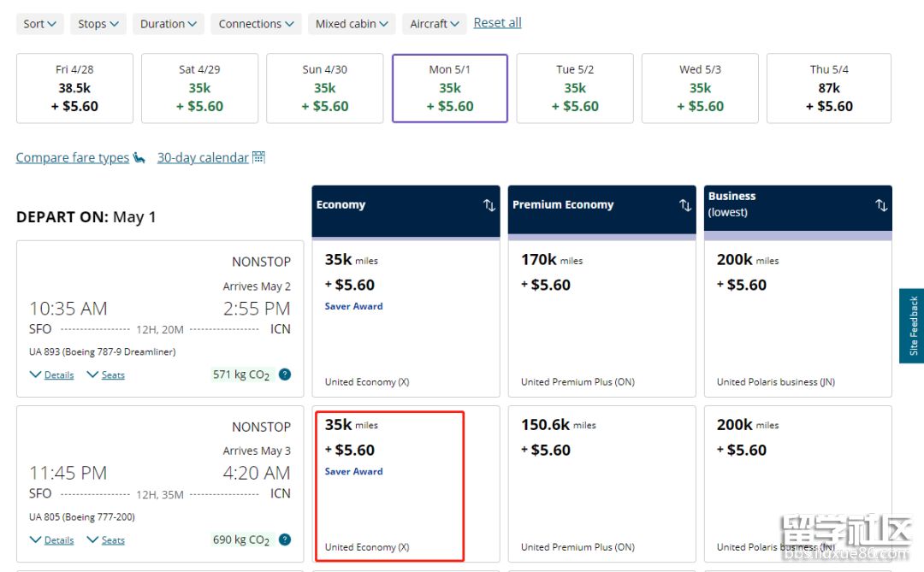Click the DEPART ON: May 1 heading
Screen dimensions: 924x572
tap(86, 217)
